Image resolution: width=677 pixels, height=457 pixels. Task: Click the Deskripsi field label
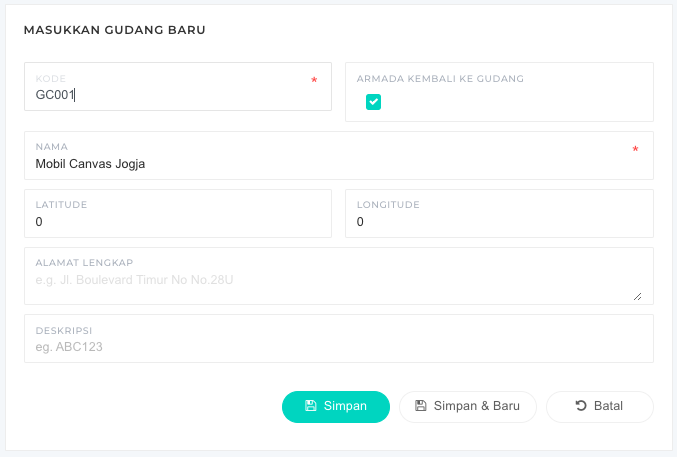64,329
